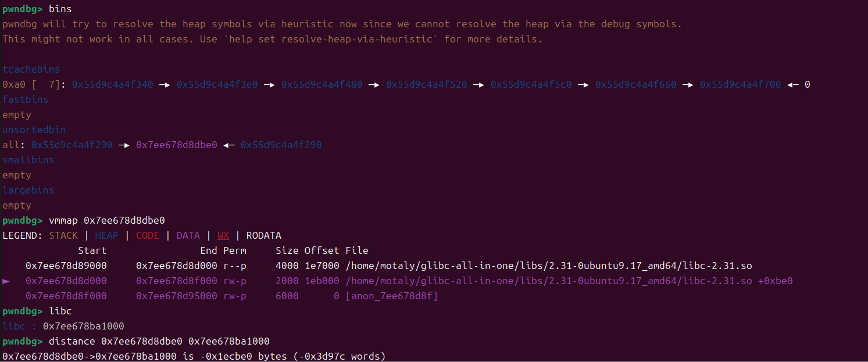This screenshot has width=868, height=362.
Task: Click the r--p libc-2.31.so file path
Action: point(548,266)
